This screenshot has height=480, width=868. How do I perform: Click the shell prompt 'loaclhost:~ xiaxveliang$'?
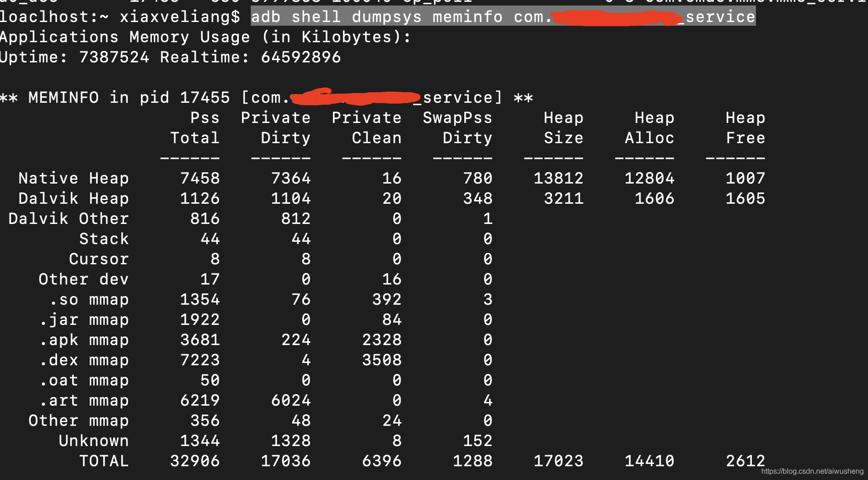[x=120, y=17]
